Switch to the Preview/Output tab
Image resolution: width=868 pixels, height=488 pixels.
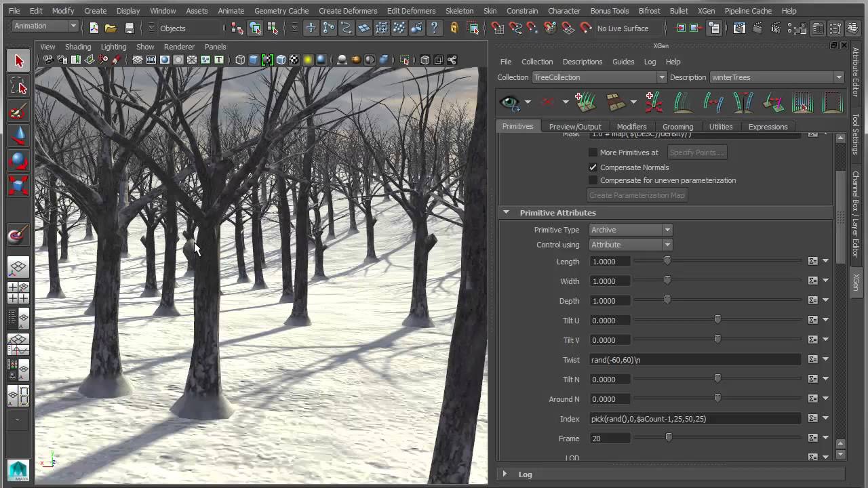pyautogui.click(x=575, y=127)
